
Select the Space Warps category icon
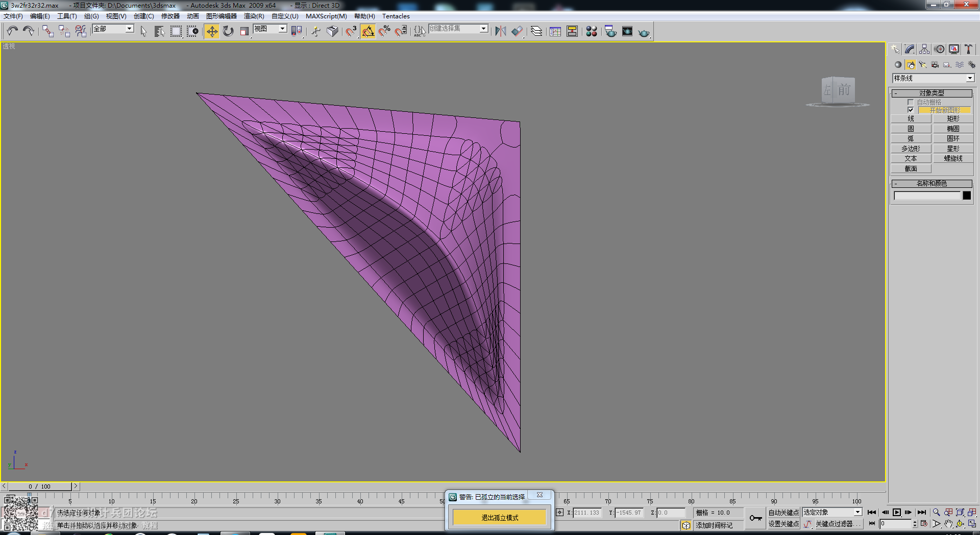tap(960, 65)
